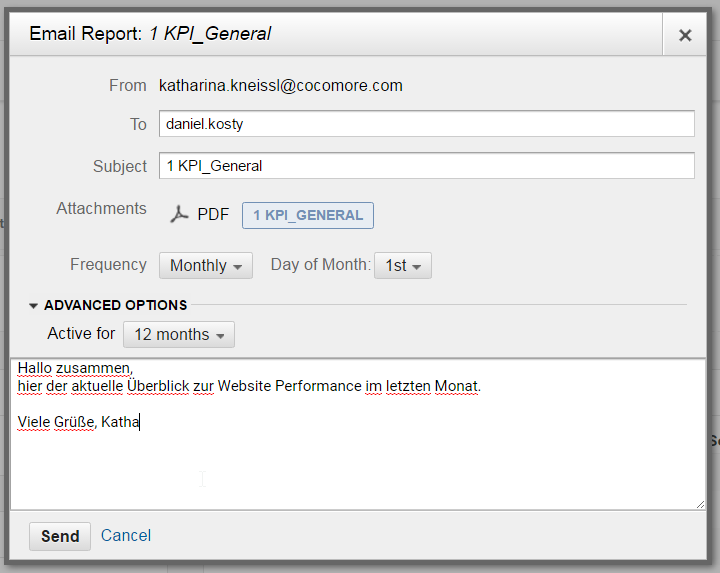Grab the message box resize handle
This screenshot has width=720, height=573.
[700, 505]
